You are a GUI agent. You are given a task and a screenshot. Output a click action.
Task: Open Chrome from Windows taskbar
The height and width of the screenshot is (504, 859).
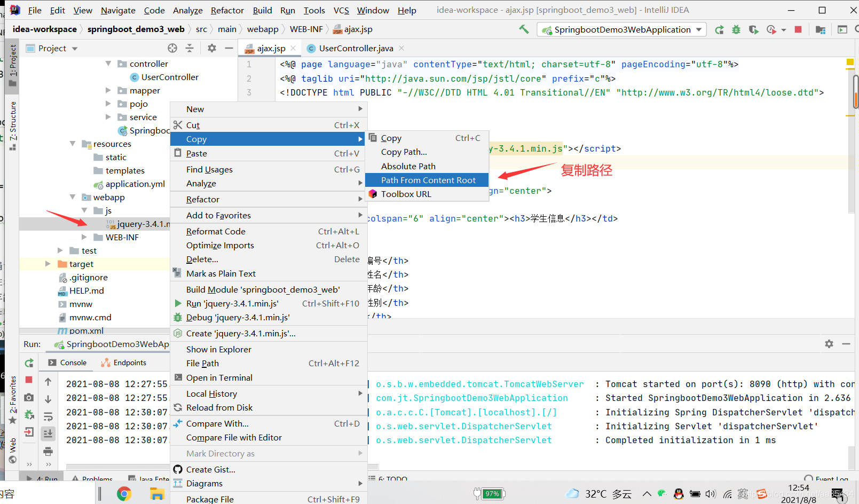click(124, 494)
